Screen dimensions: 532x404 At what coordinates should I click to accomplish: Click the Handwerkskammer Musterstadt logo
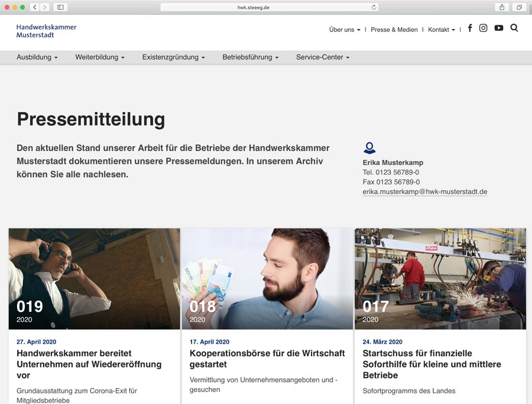pyautogui.click(x=46, y=31)
